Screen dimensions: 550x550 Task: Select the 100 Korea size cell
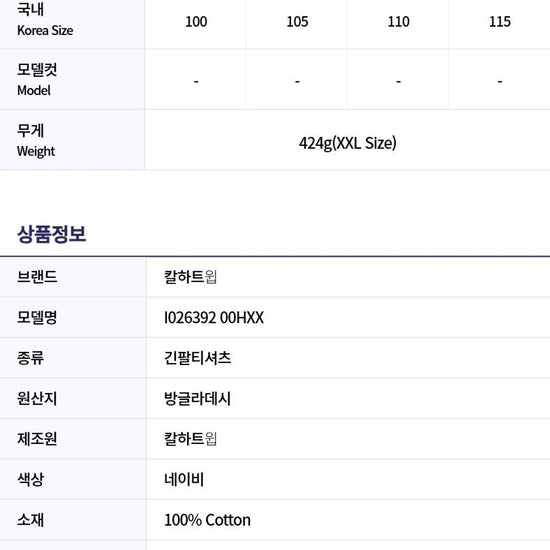pos(196,22)
